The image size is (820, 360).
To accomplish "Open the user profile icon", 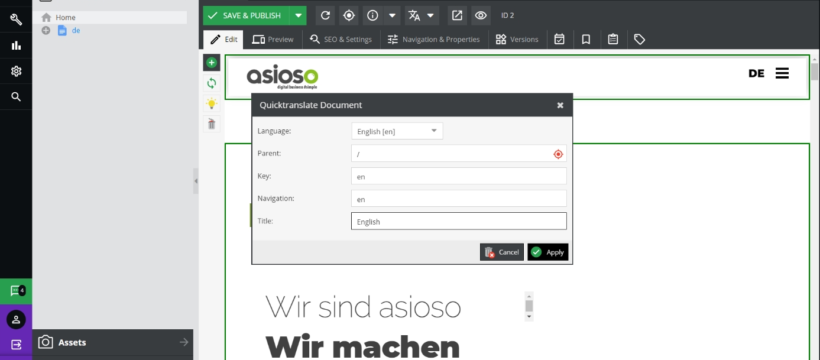I will tap(16, 319).
